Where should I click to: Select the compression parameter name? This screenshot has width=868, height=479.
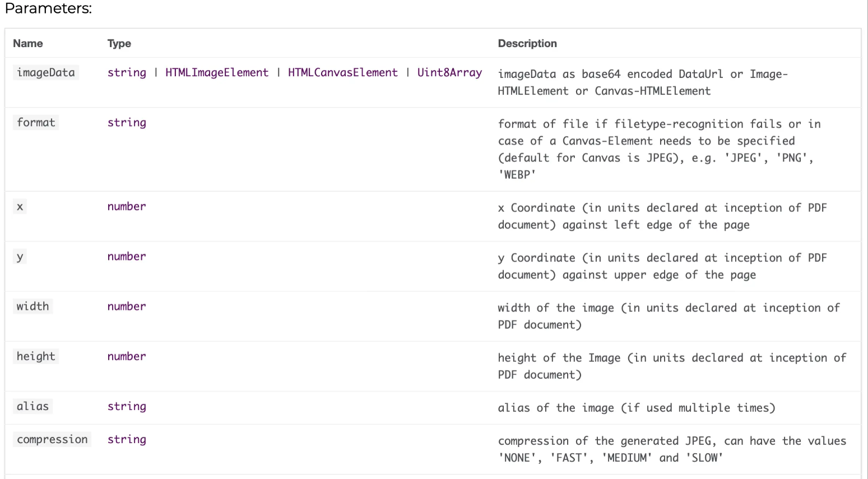(52, 440)
